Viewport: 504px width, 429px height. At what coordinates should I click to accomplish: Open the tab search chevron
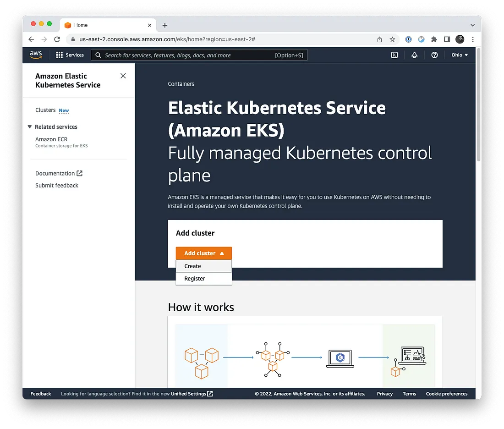[472, 25]
